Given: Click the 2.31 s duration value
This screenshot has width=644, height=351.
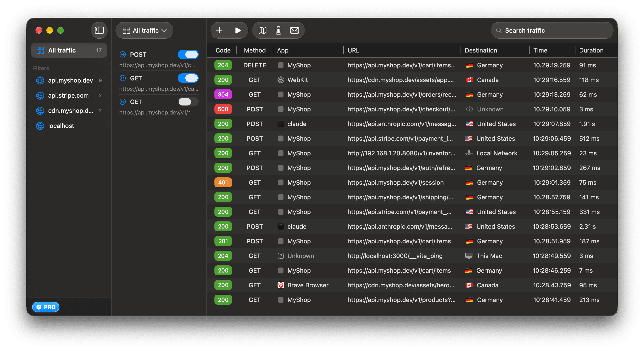Looking at the screenshot, I should pyautogui.click(x=587, y=226).
